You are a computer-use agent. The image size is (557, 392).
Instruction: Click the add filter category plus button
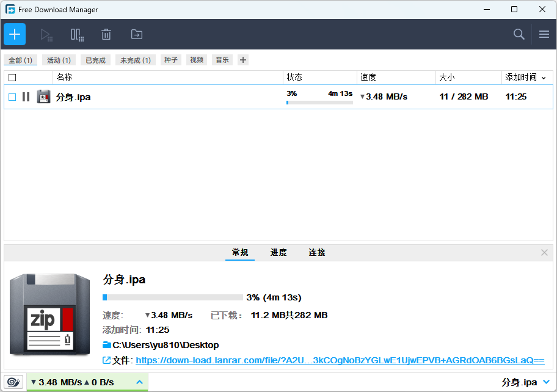pos(242,60)
